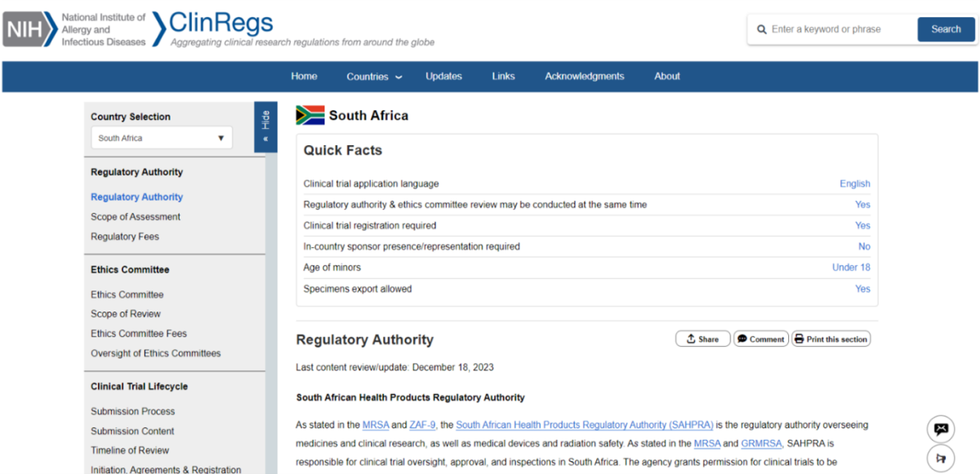Click the Ethics Committee bold sidebar heading
Screen dimensions: 980x474
point(130,270)
